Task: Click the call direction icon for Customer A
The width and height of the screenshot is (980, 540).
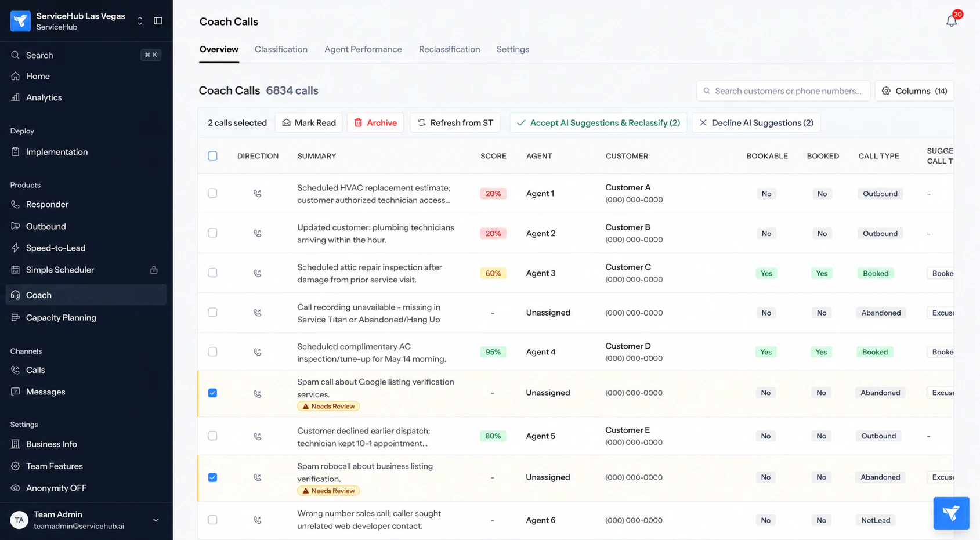Action: 257,194
